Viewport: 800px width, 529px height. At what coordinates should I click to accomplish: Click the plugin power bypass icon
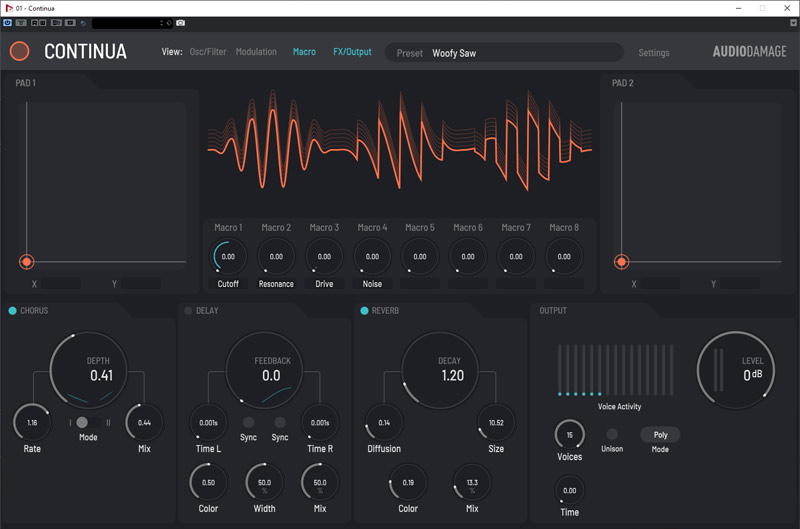click(7, 22)
